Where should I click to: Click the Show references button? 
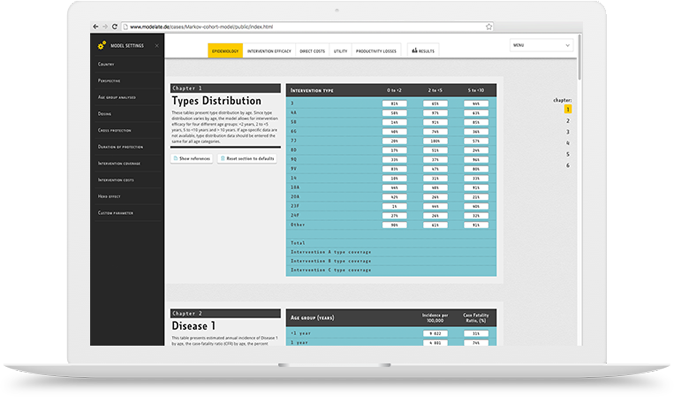click(192, 159)
